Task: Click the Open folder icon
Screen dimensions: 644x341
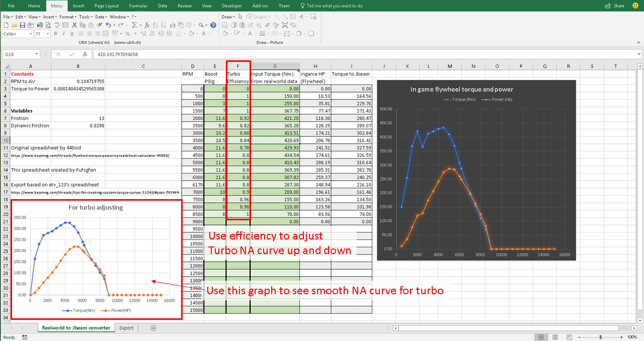Action: click(14, 25)
